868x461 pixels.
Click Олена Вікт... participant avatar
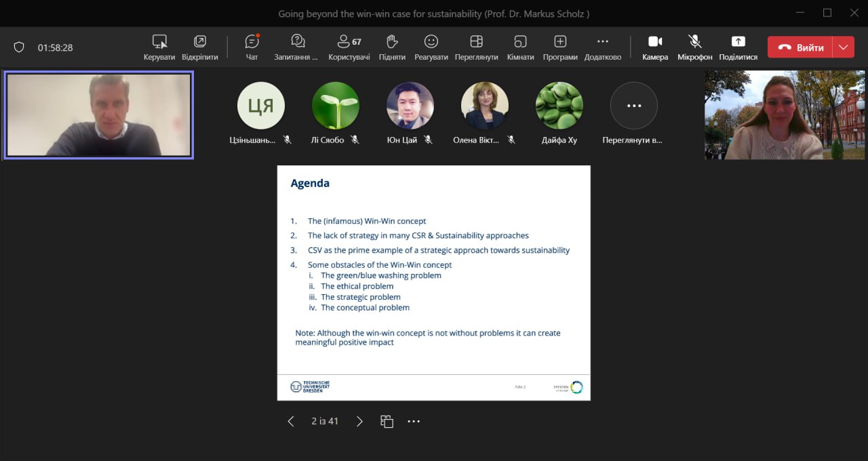[x=485, y=105]
